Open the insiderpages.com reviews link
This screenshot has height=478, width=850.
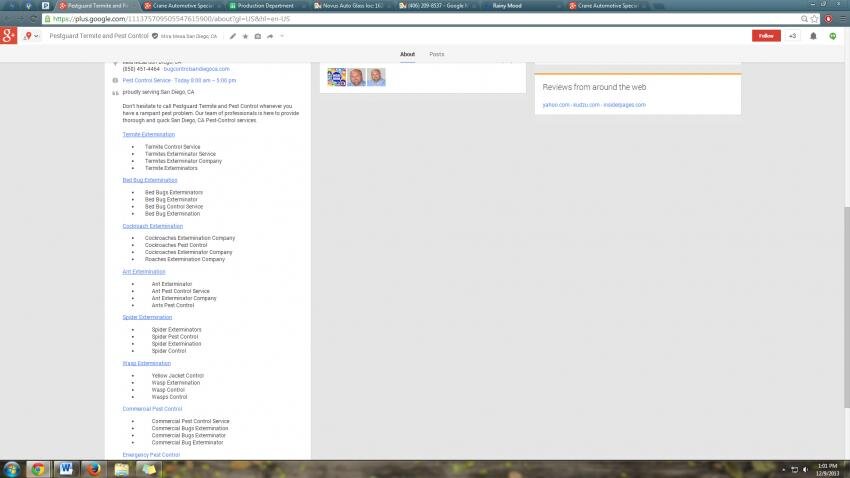[x=624, y=105]
